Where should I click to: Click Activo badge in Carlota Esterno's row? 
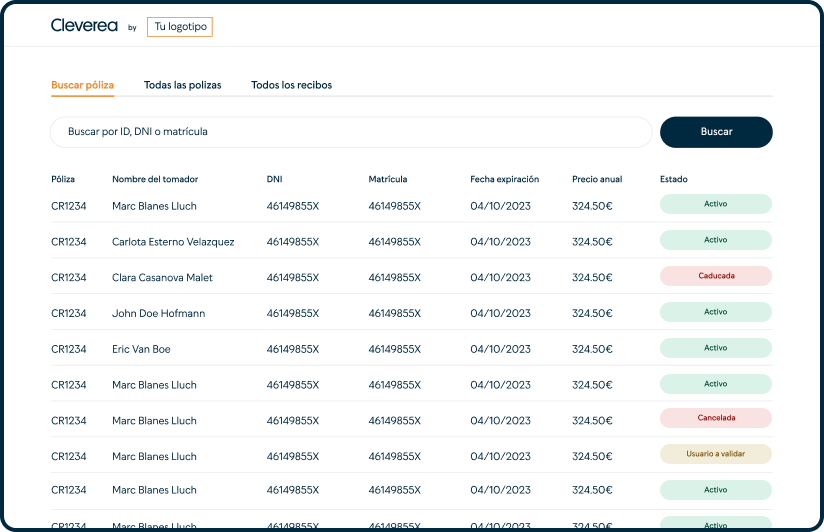pos(715,240)
